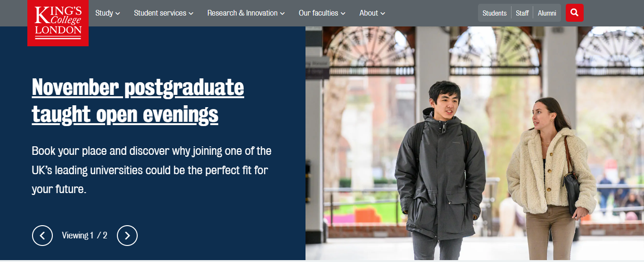Click the chevron arrow beside About

383,14
